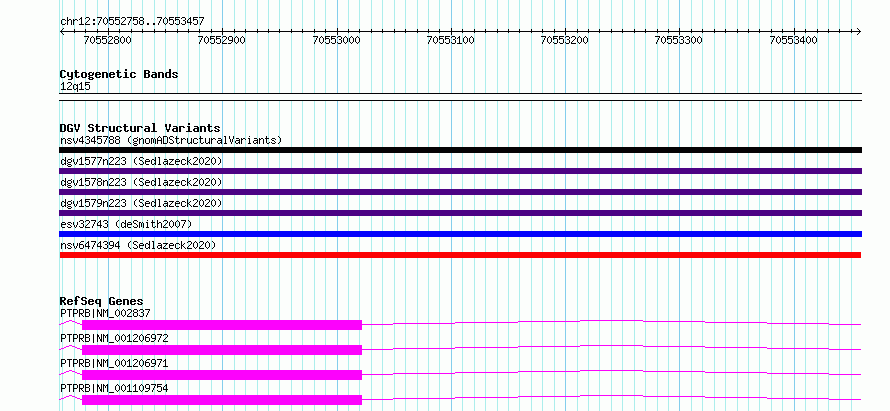Click the Cytogenetic Bands track title
Screen dimensions: 890x411
click(x=119, y=74)
